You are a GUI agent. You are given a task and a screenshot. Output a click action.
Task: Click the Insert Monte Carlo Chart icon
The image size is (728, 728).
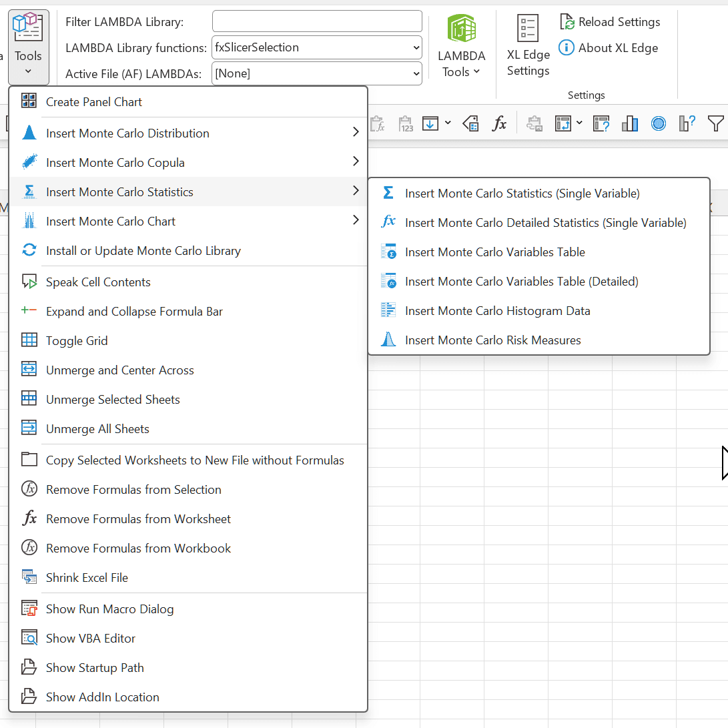pyautogui.click(x=29, y=221)
